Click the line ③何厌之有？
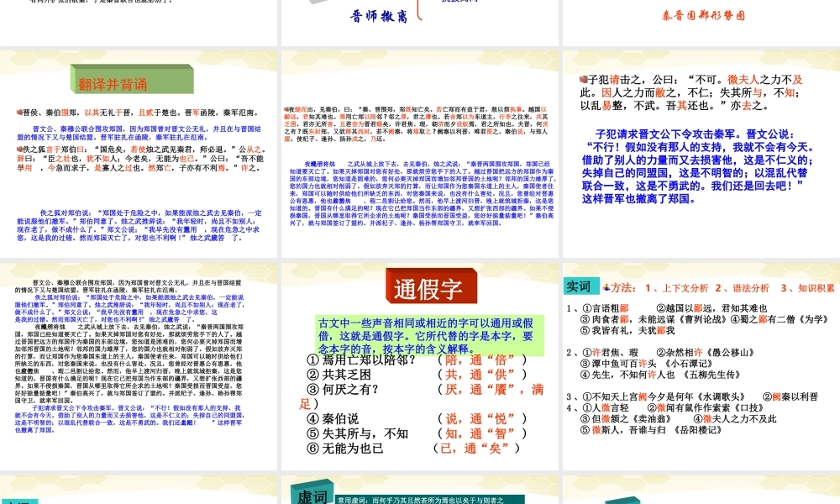This screenshot has height=504, width=840. tap(343, 390)
